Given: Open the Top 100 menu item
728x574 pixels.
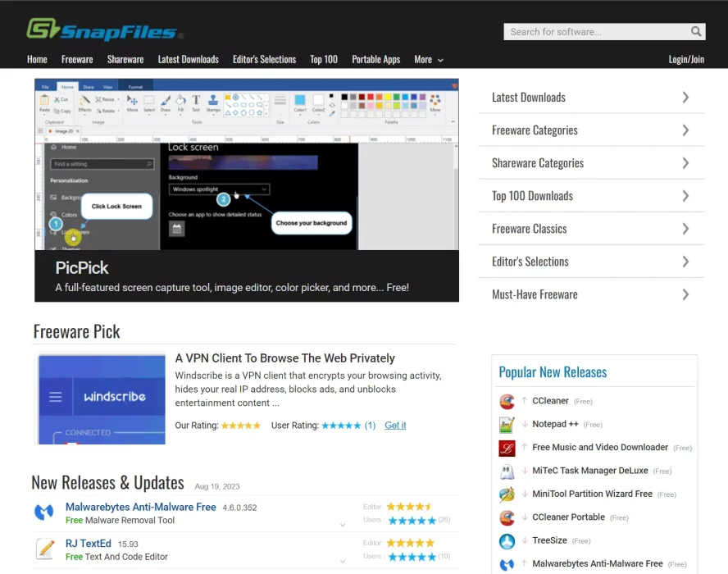Looking at the screenshot, I should pos(324,59).
